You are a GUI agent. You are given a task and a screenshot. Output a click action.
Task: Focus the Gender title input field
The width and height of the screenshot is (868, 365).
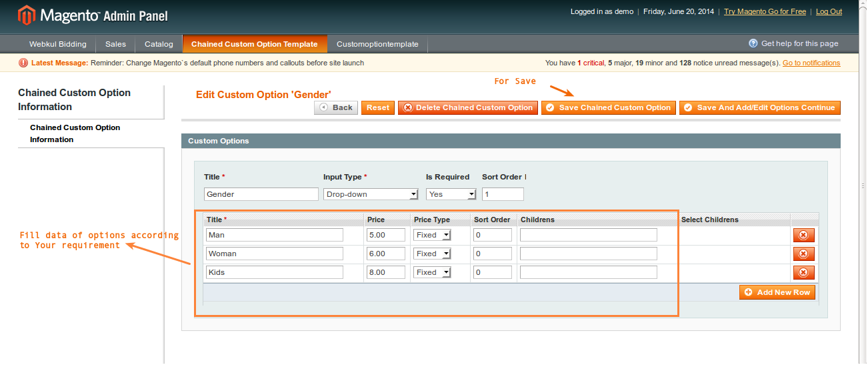coord(261,194)
